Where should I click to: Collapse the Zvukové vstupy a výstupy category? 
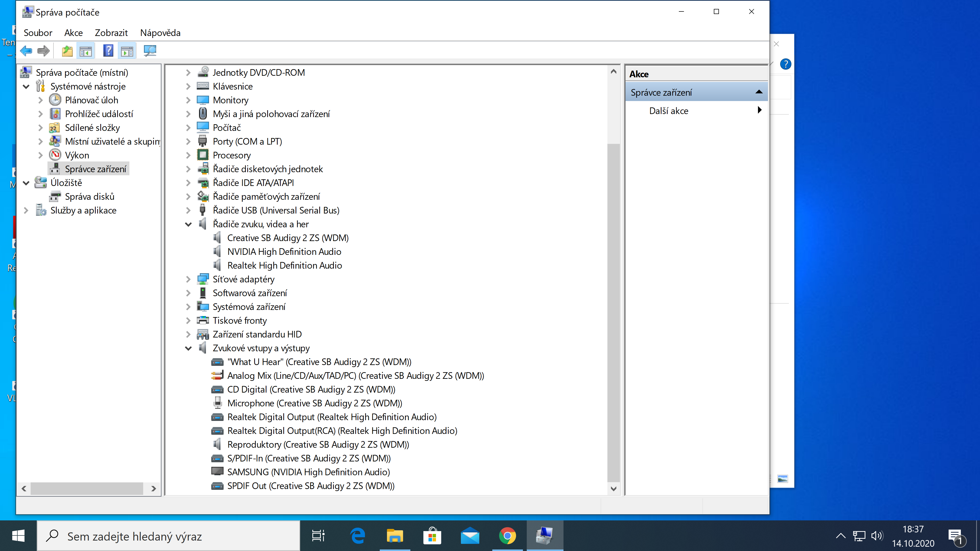(188, 348)
